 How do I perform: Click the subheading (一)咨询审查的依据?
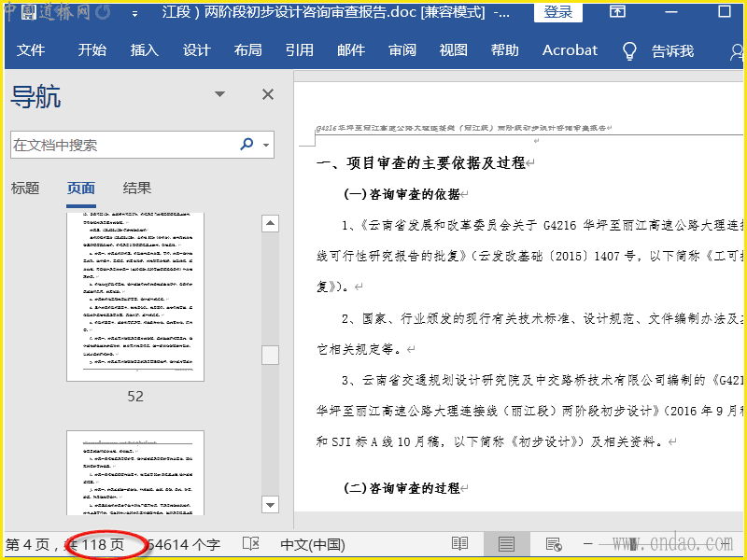tap(402, 194)
